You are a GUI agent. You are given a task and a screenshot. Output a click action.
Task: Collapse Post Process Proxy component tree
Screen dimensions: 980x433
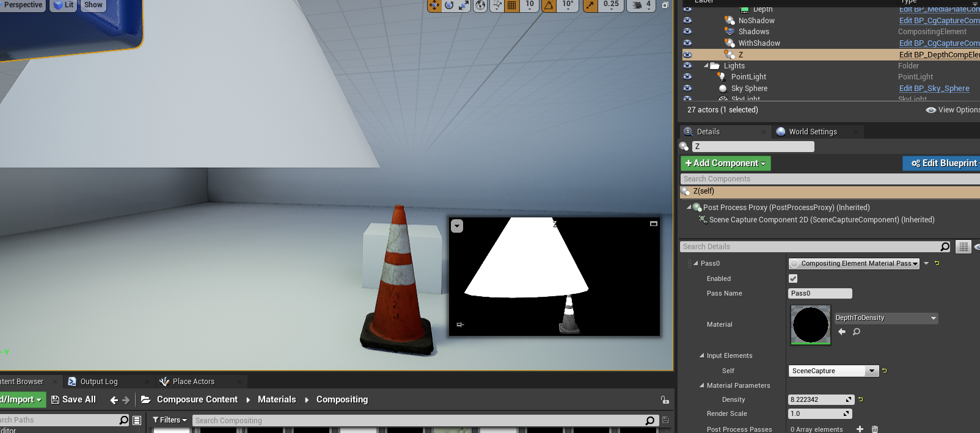pyautogui.click(x=689, y=207)
